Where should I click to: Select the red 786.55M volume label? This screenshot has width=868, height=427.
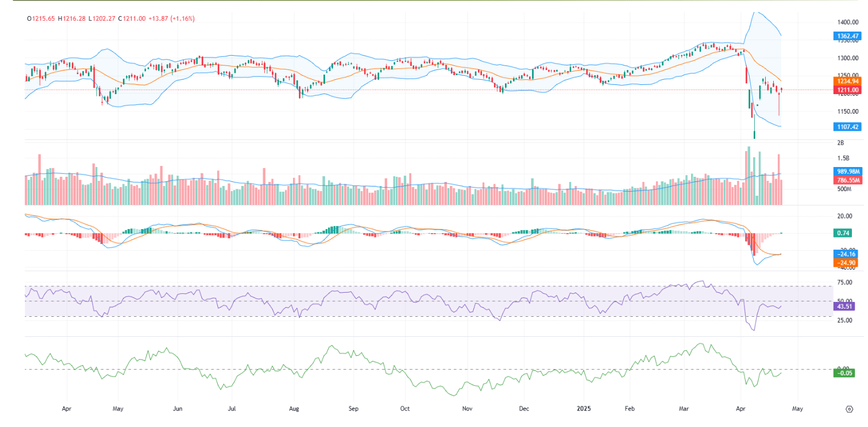pyautogui.click(x=846, y=180)
